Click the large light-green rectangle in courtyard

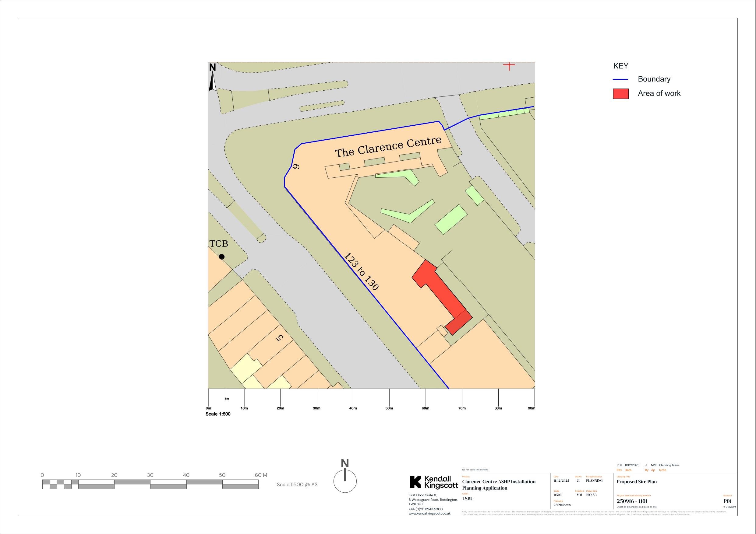point(451,219)
